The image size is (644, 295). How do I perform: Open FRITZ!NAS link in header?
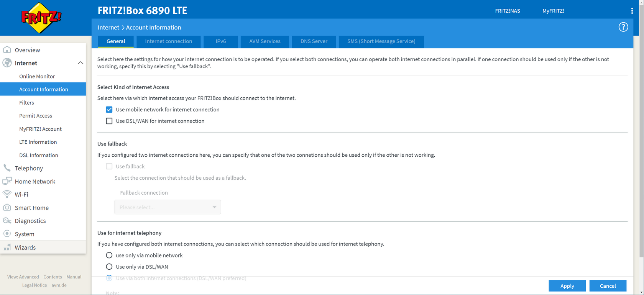coord(508,11)
